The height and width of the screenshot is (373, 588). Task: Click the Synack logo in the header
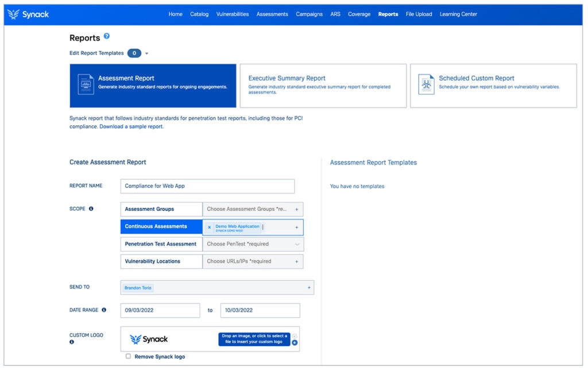[x=28, y=14]
